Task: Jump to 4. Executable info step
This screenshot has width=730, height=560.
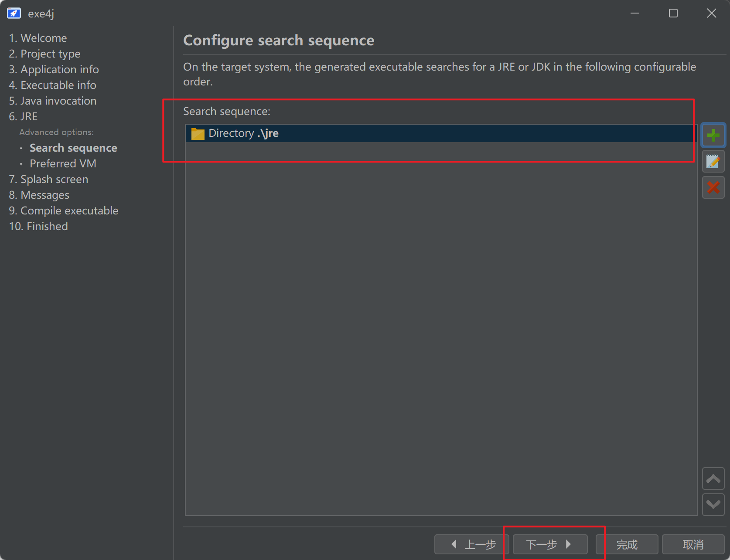Action: pos(52,85)
